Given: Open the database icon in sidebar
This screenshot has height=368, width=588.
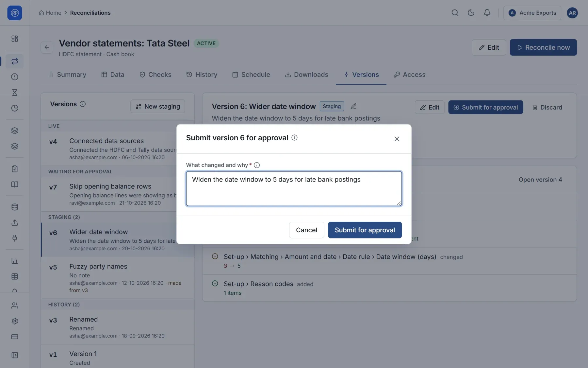Looking at the screenshot, I should tap(14, 207).
